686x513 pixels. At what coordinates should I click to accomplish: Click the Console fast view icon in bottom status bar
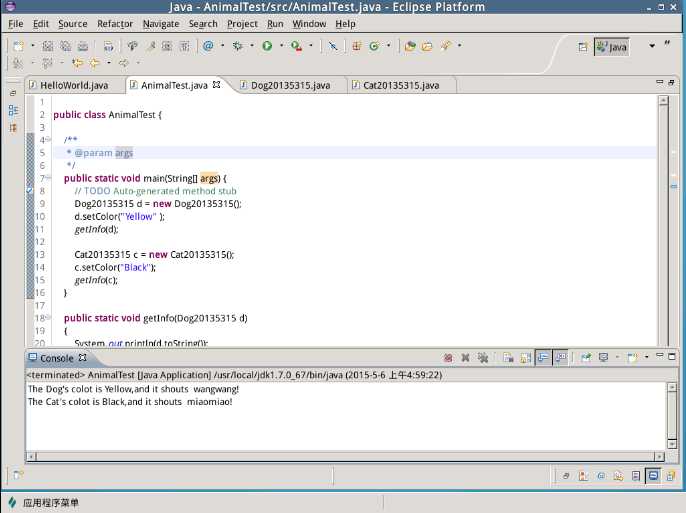653,476
